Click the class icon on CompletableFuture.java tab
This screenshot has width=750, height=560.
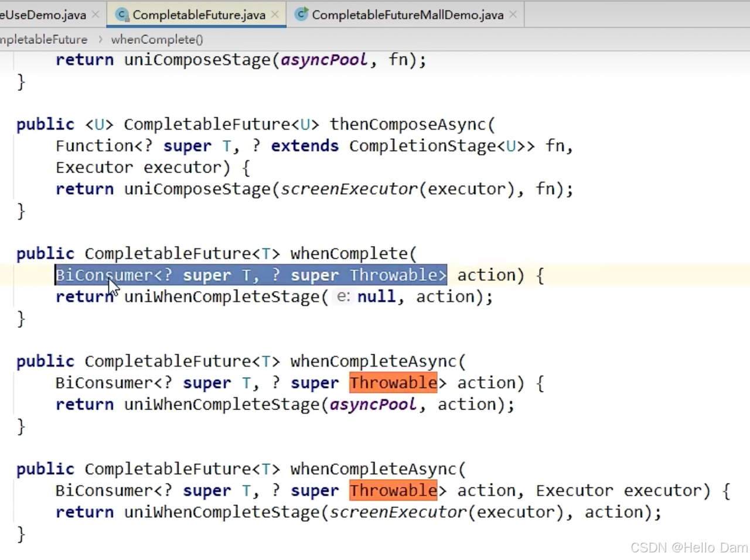pyautogui.click(x=122, y=15)
